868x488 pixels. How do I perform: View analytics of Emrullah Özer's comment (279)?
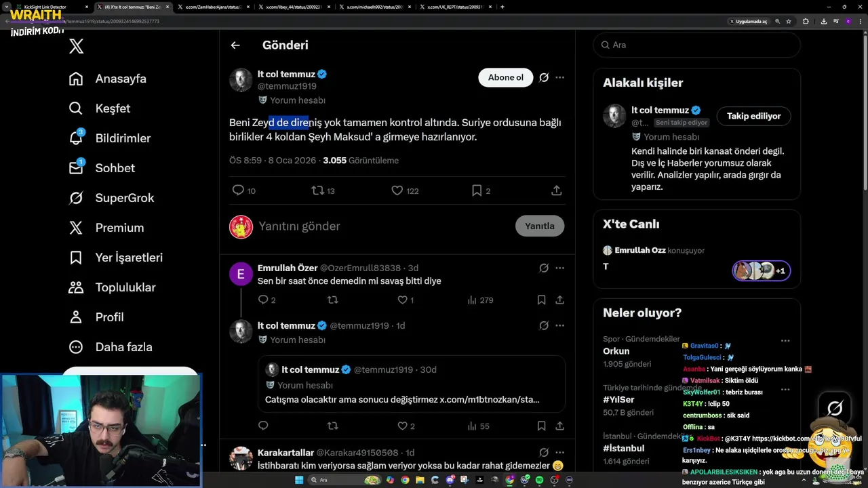pyautogui.click(x=480, y=300)
